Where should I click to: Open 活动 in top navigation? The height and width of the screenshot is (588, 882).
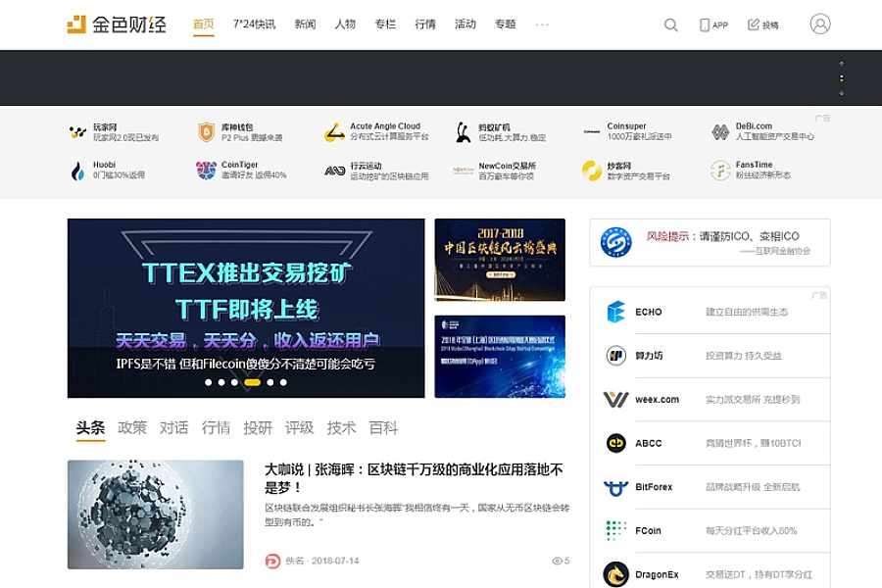[465, 24]
